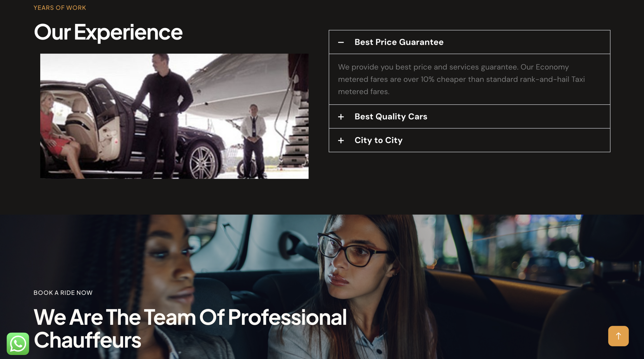This screenshot has width=644, height=359.
Task: Click the BOOK A RIDE NOW text
Action: (x=63, y=293)
